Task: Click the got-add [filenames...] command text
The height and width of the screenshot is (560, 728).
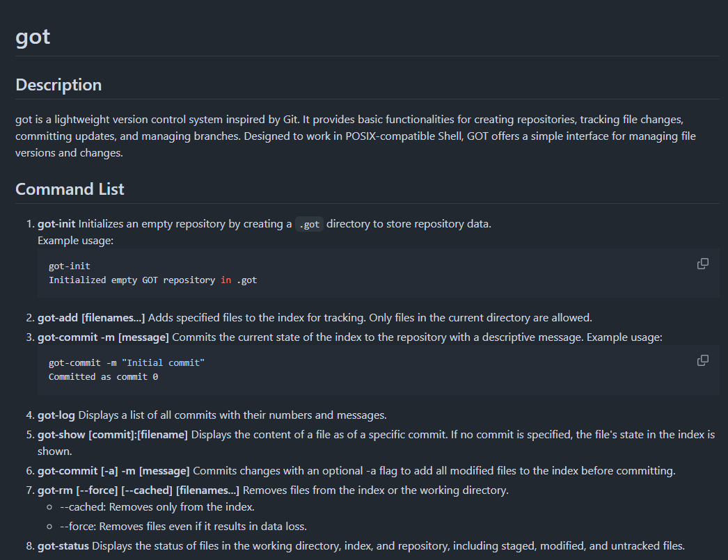Action: tap(91, 318)
